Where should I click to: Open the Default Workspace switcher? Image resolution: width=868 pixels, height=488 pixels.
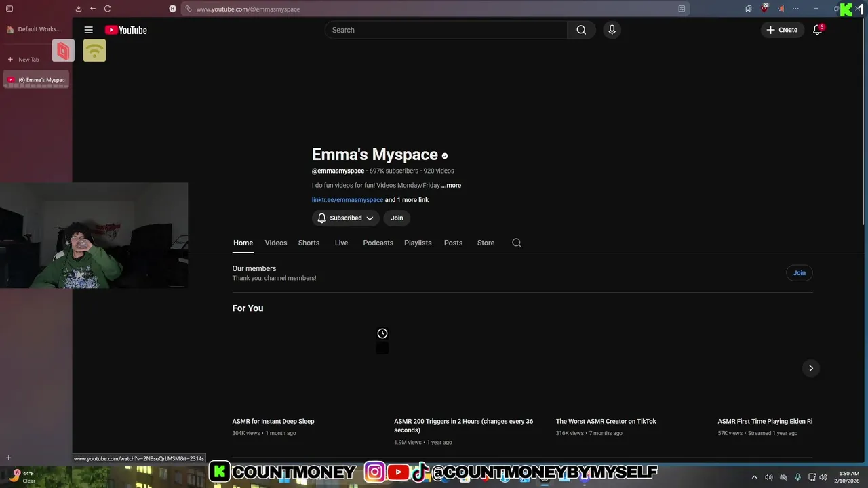click(x=34, y=29)
